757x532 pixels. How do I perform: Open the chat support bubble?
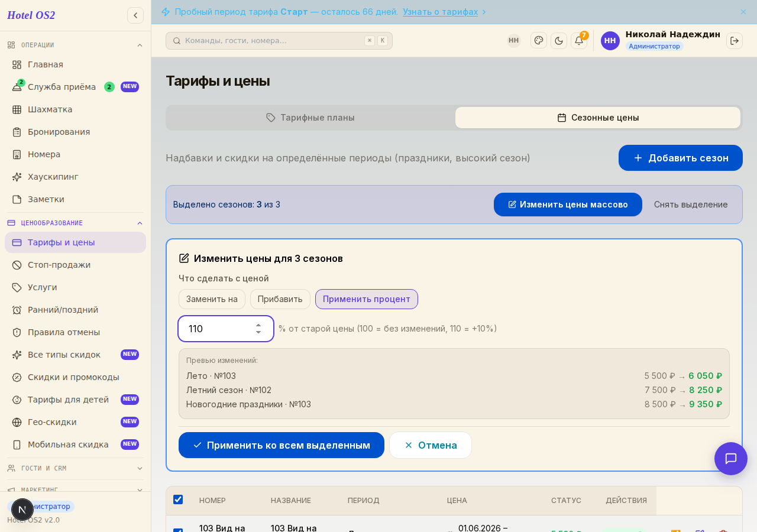(731, 459)
